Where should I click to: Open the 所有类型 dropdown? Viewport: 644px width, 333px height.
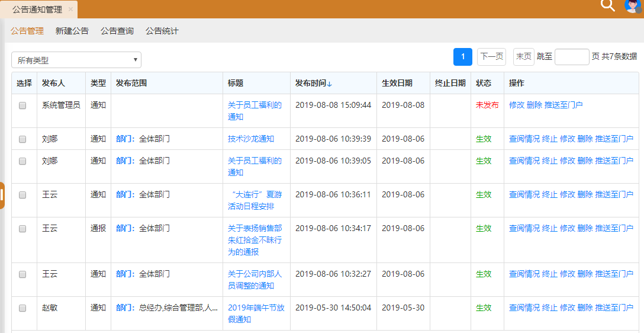coord(76,60)
